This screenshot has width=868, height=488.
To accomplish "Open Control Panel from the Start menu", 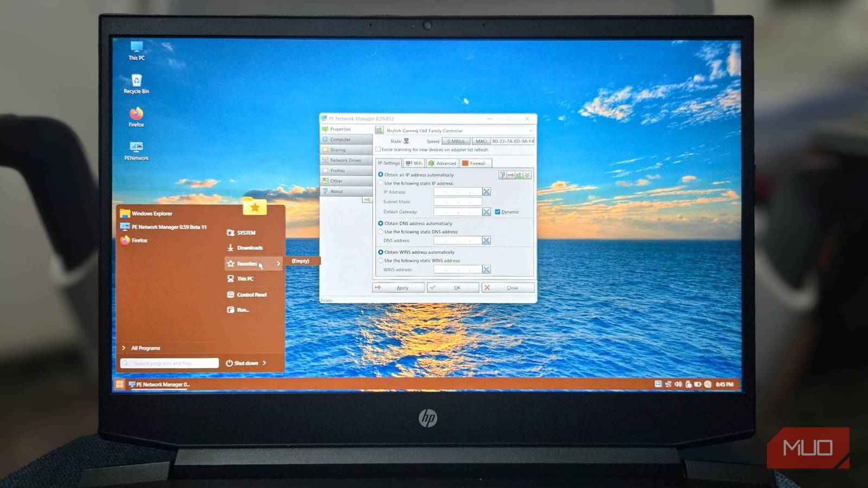I will tap(251, 295).
